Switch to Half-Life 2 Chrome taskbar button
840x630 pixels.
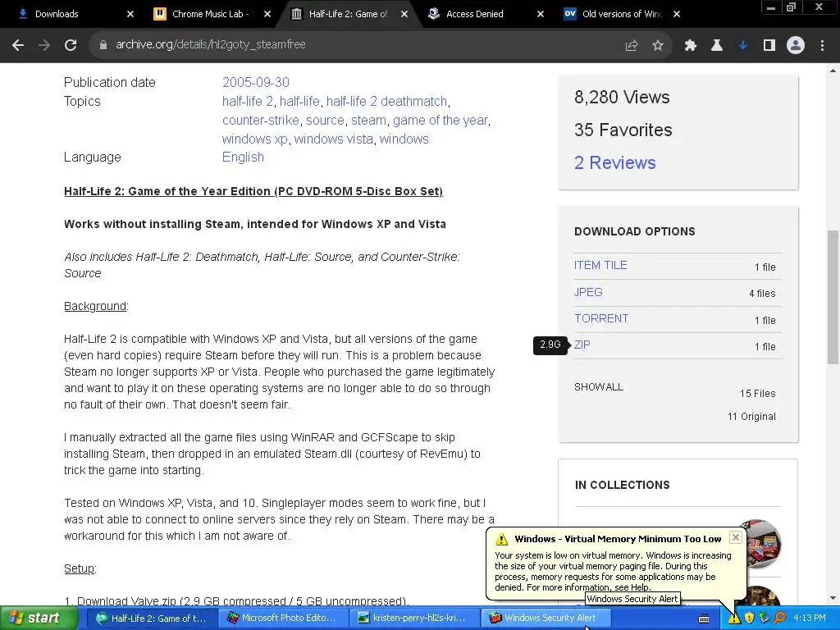coord(153,619)
